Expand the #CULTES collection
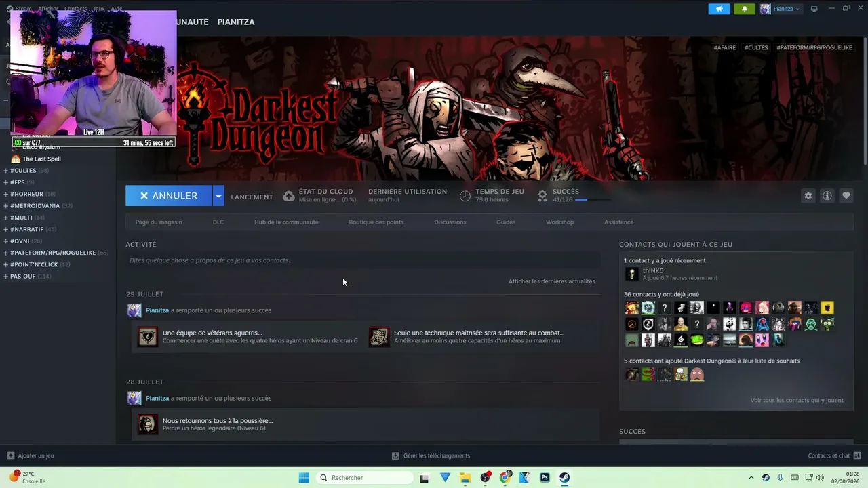Screen dimensions: 868x488 5,171
